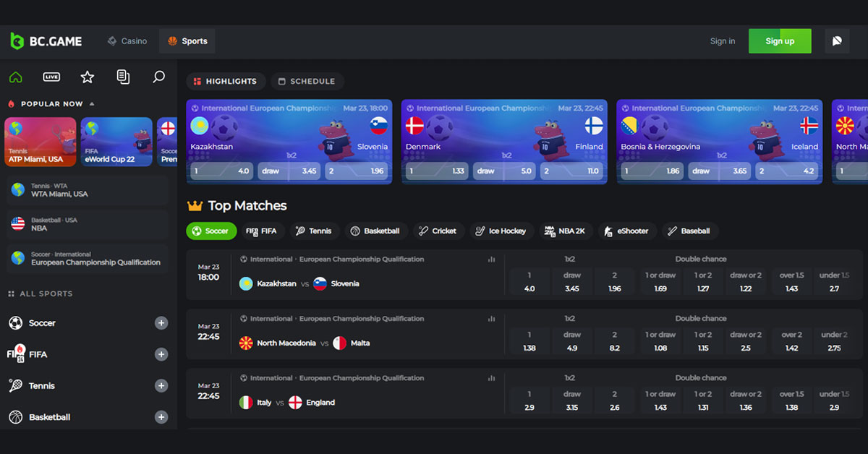The image size is (868, 454).
Task: Bet Iceland win 4.2 in highlight card
Action: [787, 171]
